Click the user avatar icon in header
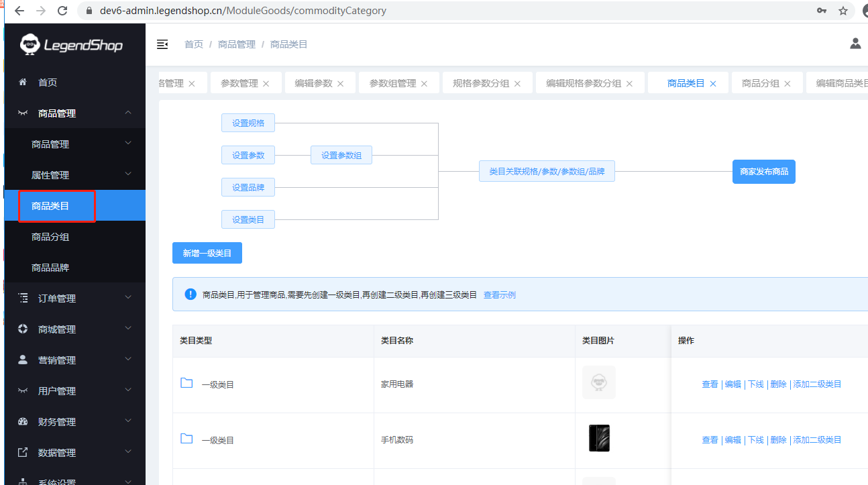 coord(855,44)
